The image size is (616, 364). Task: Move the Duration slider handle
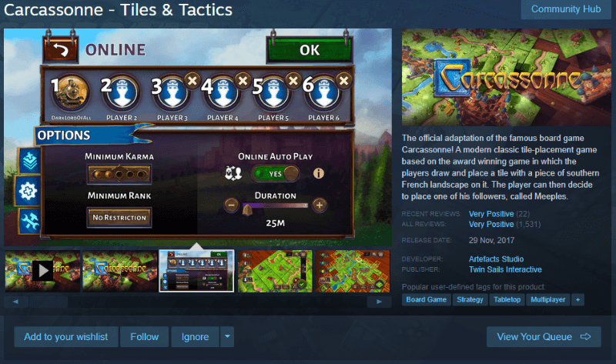[x=247, y=210]
